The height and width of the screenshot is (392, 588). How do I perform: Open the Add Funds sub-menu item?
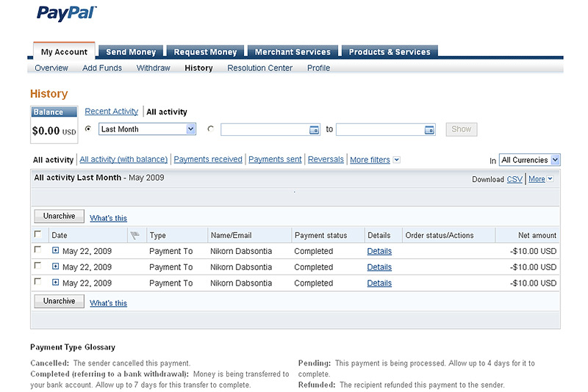[102, 68]
